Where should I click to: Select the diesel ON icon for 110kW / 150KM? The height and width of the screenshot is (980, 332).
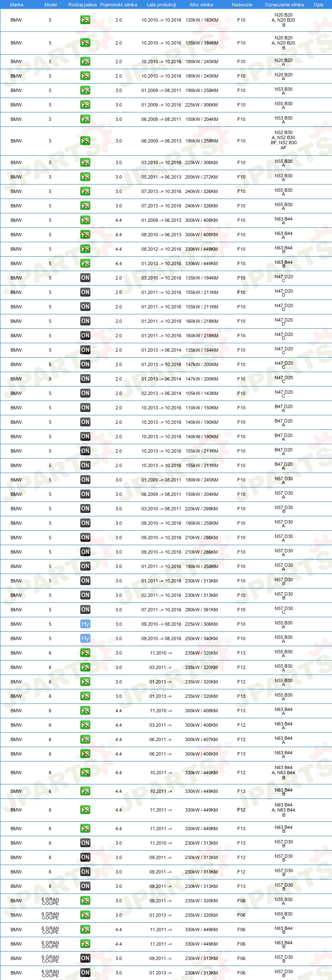click(x=85, y=408)
